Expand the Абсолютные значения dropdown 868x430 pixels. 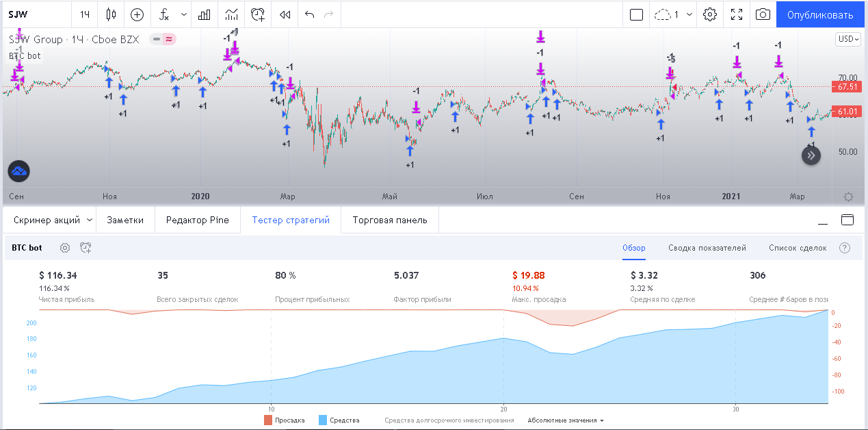(x=566, y=420)
